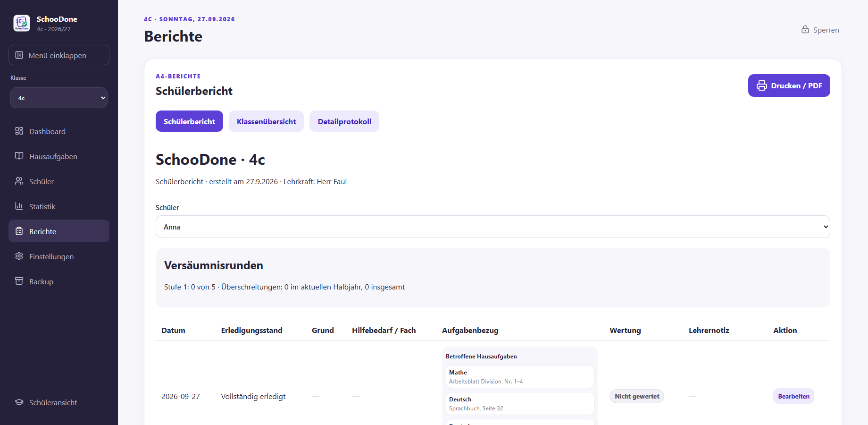Click the Deutsch Sprachbuch Seite 32 card

tap(520, 403)
